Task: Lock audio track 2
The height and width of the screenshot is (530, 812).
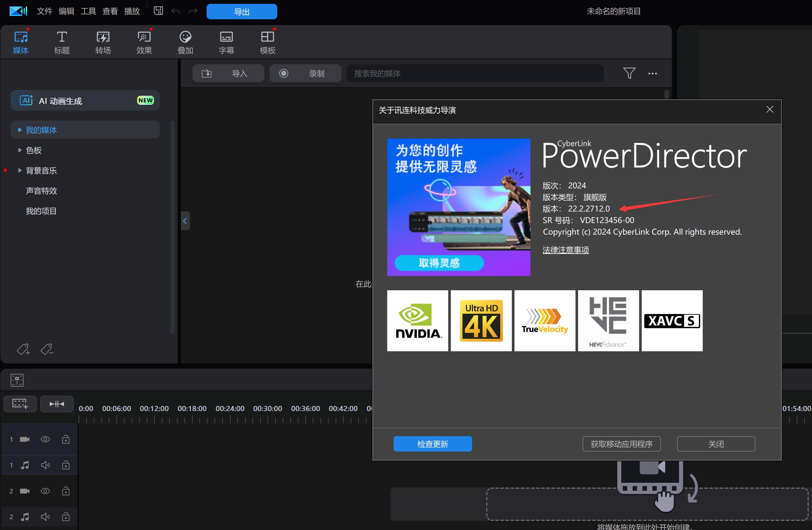Action: (66, 517)
